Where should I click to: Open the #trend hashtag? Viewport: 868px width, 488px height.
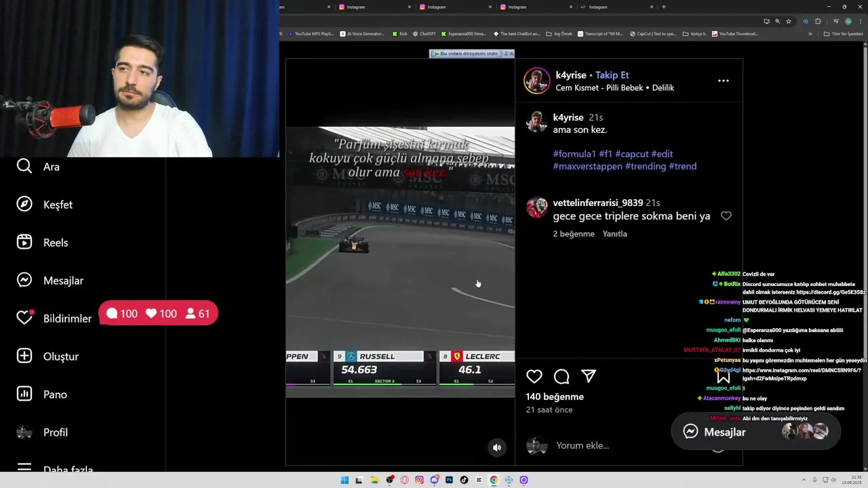click(683, 166)
